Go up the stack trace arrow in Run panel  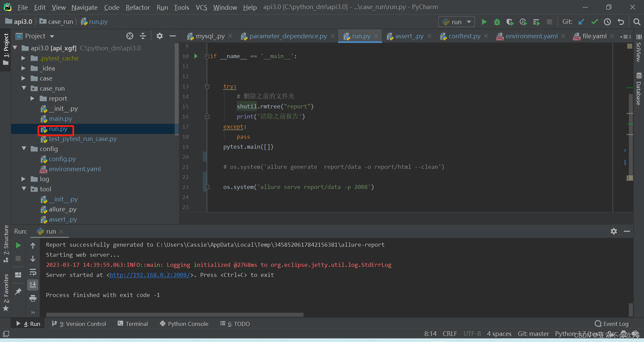click(x=33, y=245)
